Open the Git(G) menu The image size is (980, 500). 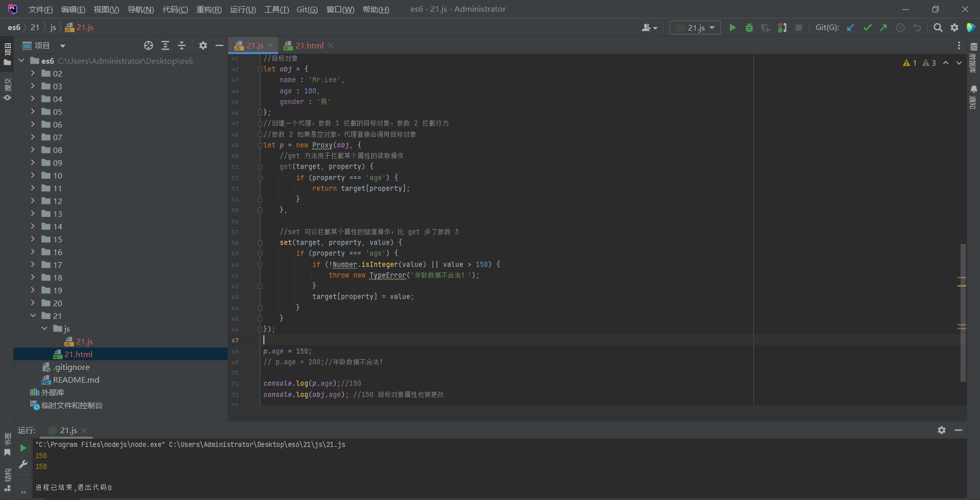pos(307,9)
